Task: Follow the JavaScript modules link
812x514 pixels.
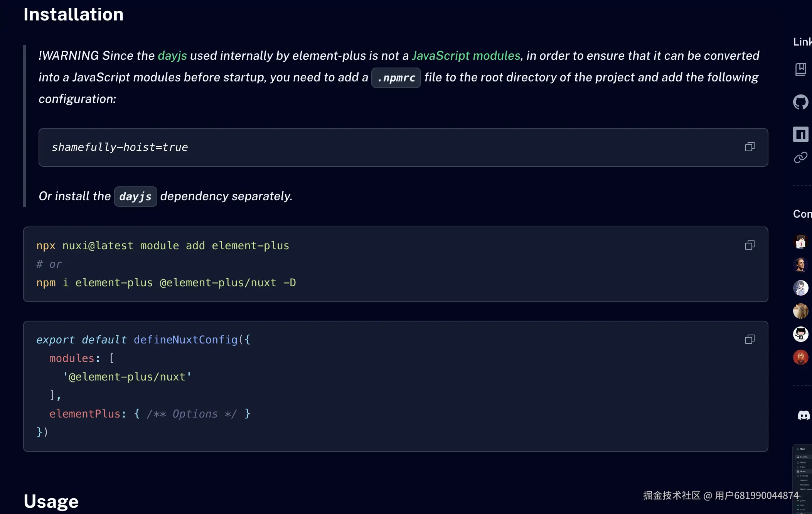Action: [466, 56]
